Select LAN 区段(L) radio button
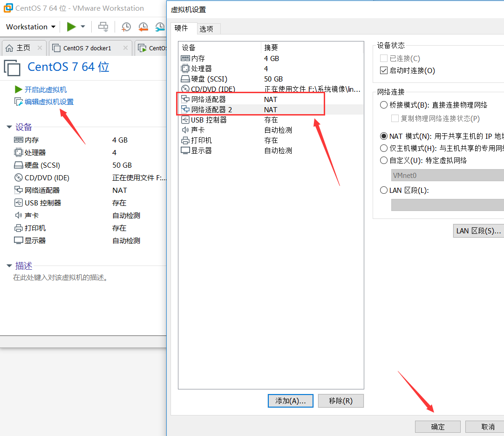504x436 pixels. pos(383,191)
